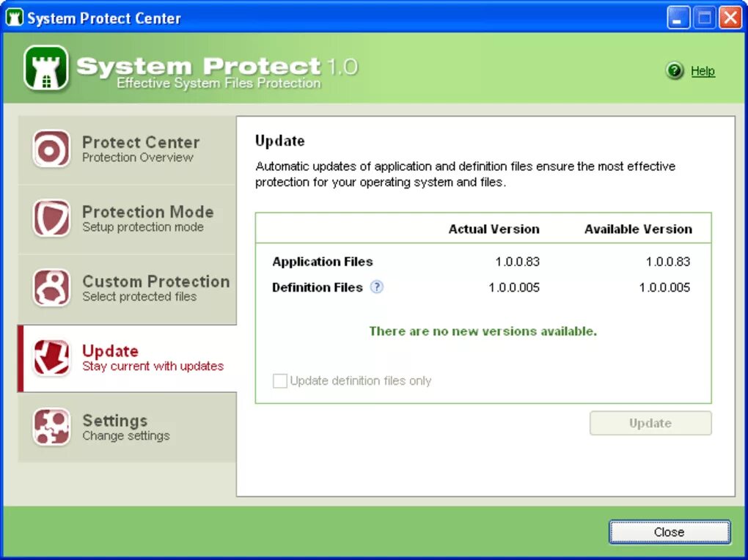Click the Protect Center target icon
Viewport: 748px width, 560px height.
point(51,150)
